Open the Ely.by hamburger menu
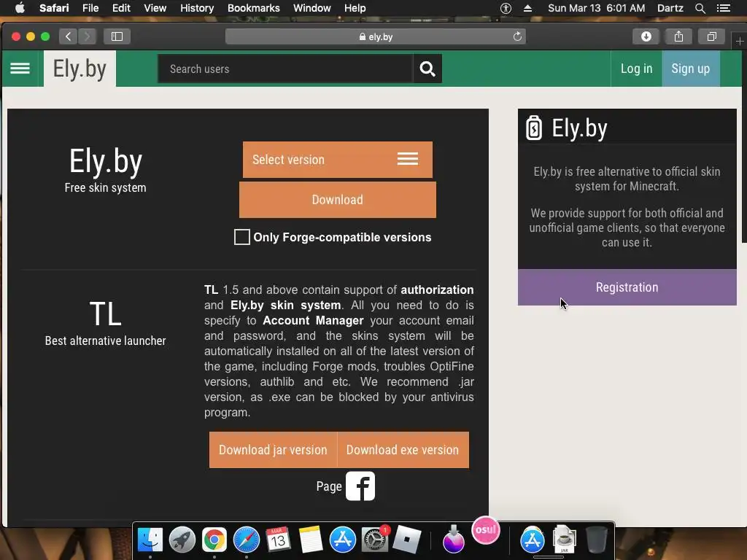 (x=20, y=69)
